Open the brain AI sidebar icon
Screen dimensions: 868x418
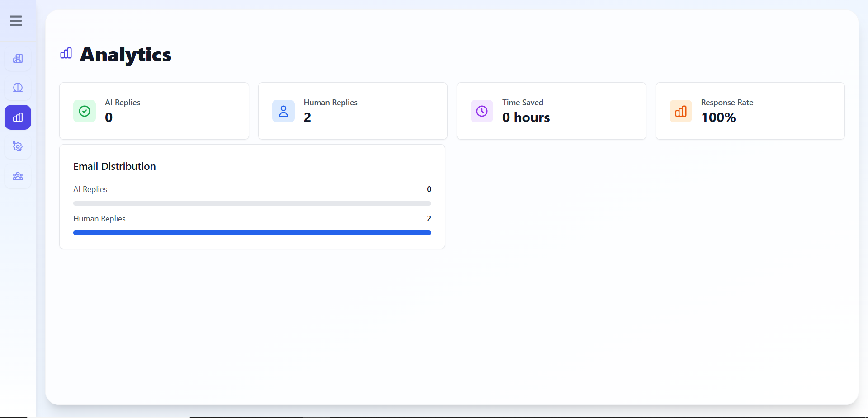click(x=18, y=88)
